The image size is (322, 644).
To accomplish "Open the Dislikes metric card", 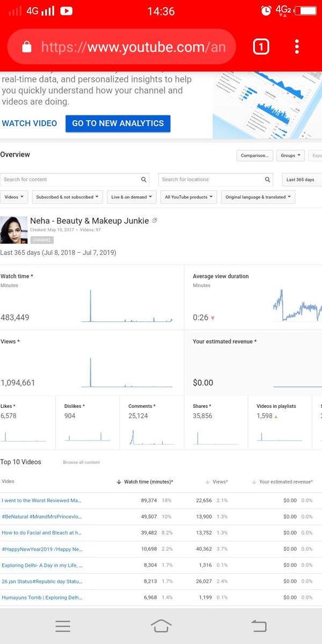I will [87, 422].
